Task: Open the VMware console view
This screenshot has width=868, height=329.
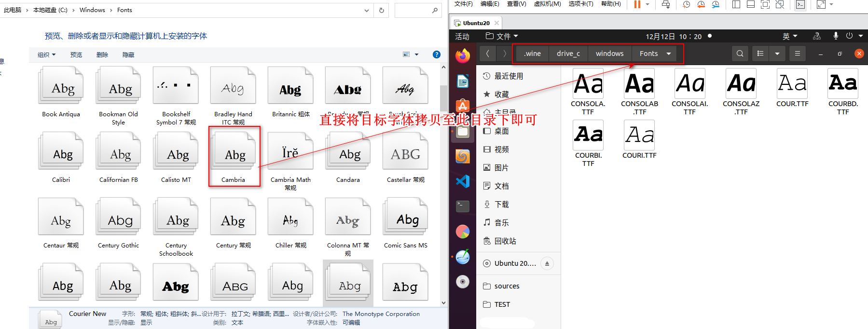Action: [800, 4]
